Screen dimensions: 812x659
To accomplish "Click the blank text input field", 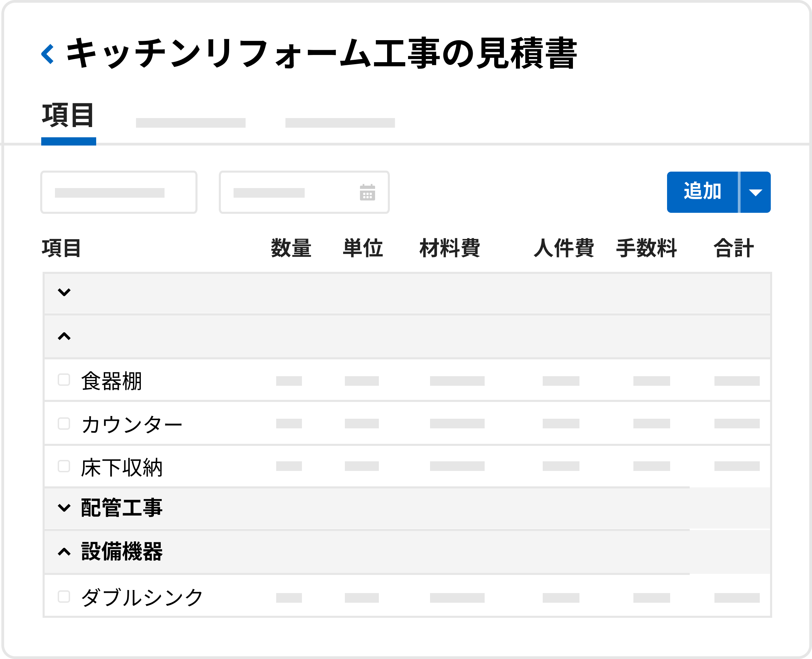I will 119,193.
